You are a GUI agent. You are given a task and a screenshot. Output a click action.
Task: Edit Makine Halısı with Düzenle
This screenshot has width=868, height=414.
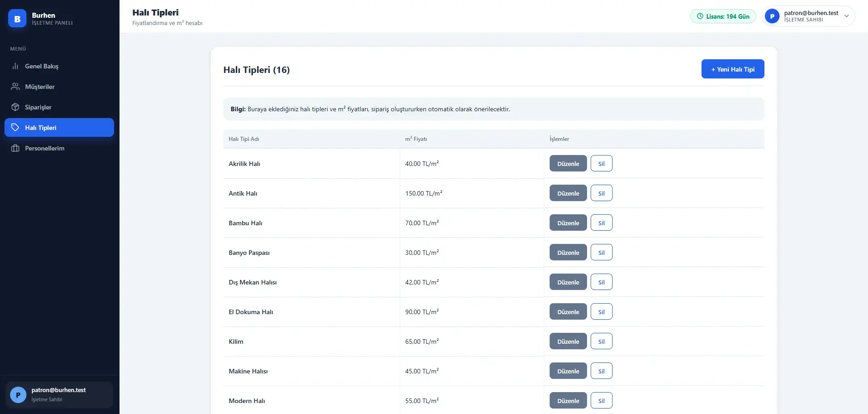[568, 371]
